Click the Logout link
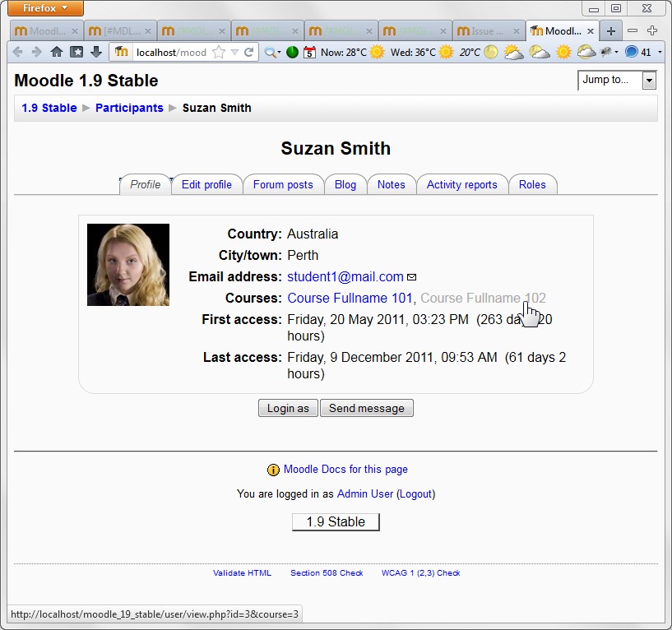 (x=415, y=494)
